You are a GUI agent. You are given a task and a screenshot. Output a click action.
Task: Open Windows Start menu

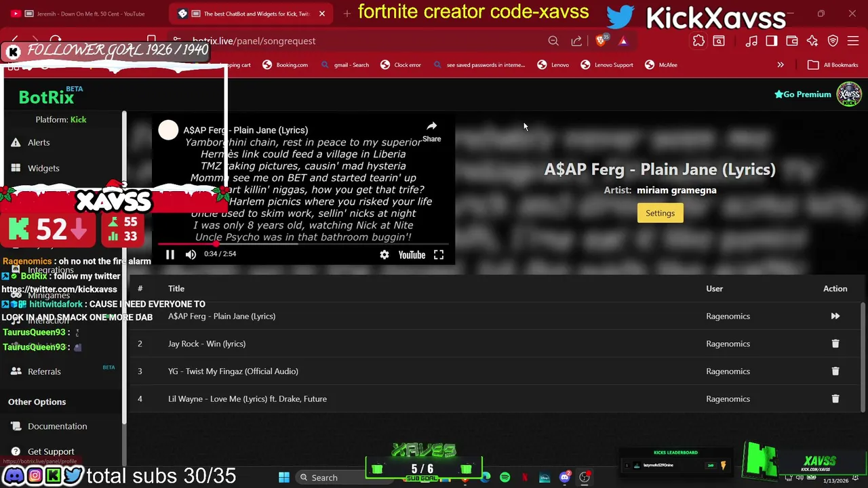pos(283,477)
